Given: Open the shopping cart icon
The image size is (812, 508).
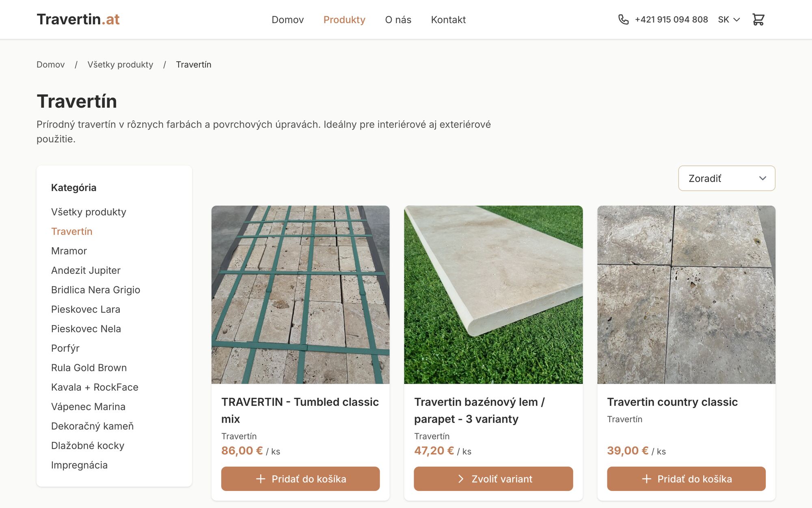Looking at the screenshot, I should (x=758, y=20).
